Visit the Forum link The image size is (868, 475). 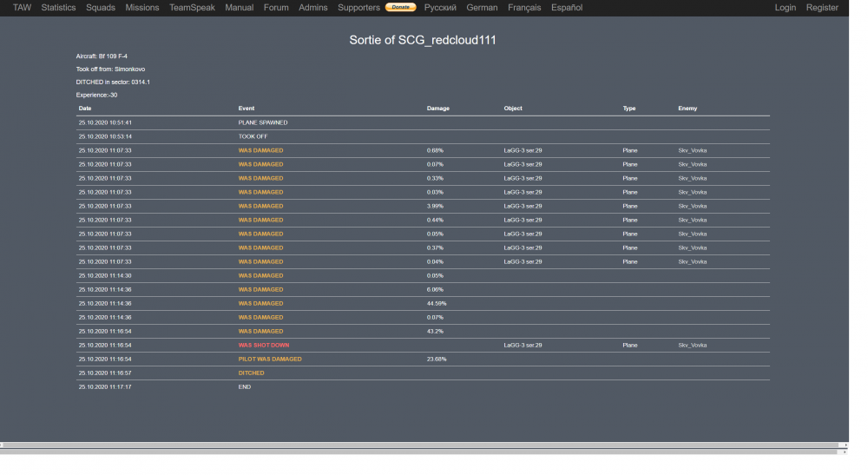[276, 8]
